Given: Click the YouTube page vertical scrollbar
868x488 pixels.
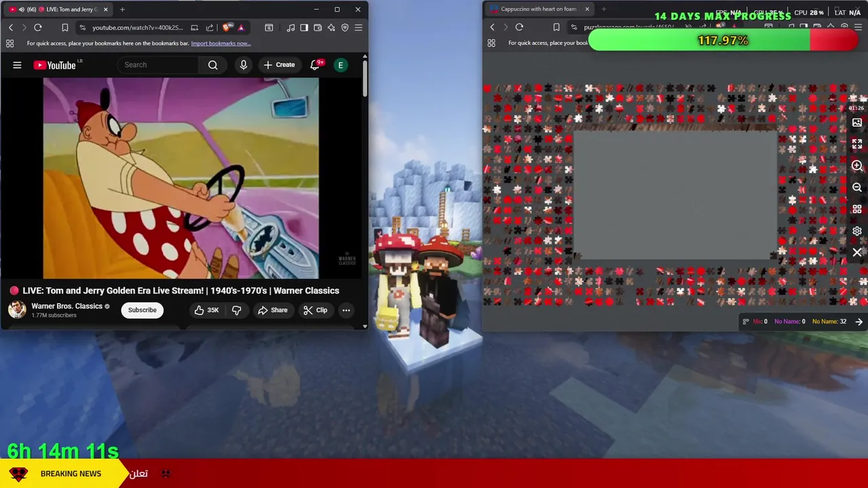Looking at the screenshot, I should [x=365, y=78].
